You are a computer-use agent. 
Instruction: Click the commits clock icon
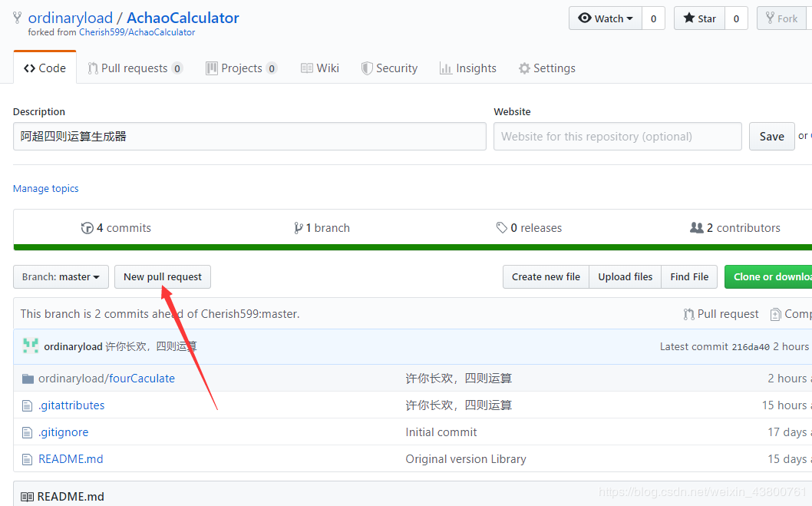point(87,228)
